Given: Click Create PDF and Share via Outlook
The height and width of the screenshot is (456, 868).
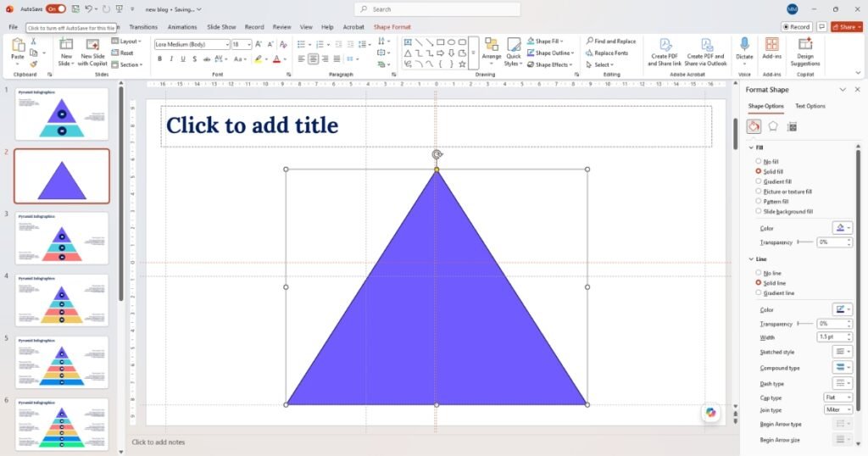Looking at the screenshot, I should [x=706, y=52].
